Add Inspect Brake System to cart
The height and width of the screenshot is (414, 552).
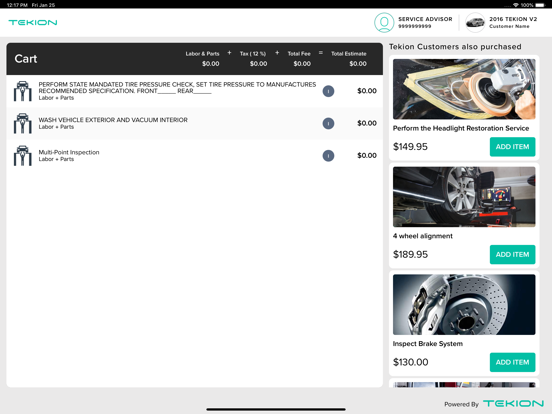point(512,362)
